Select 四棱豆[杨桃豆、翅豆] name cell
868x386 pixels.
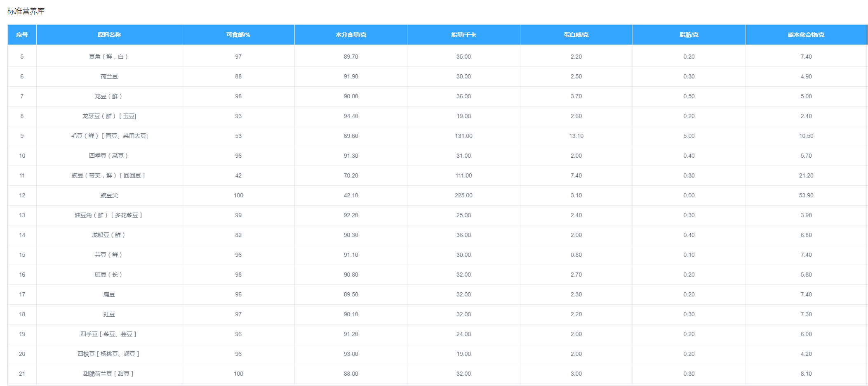pyautogui.click(x=109, y=354)
